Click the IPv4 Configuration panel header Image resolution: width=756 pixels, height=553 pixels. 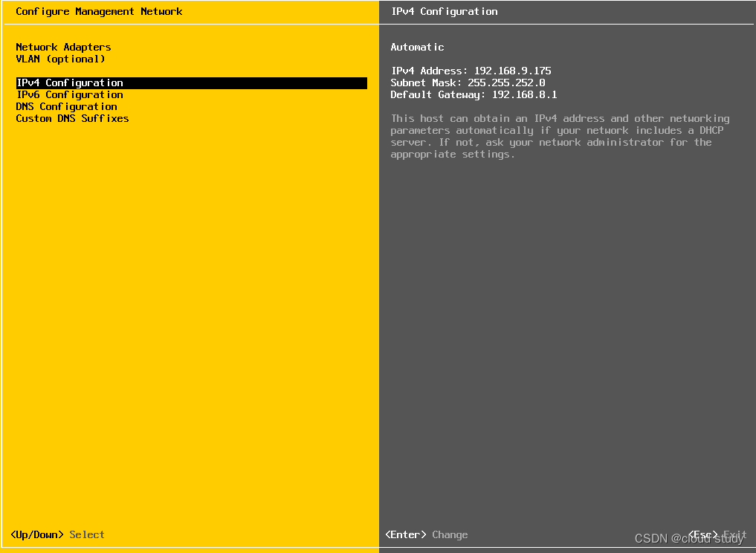tap(445, 12)
